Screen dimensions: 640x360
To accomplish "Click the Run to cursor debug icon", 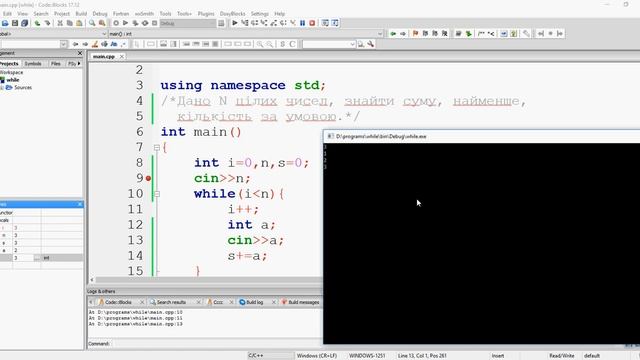I will click(244, 23).
